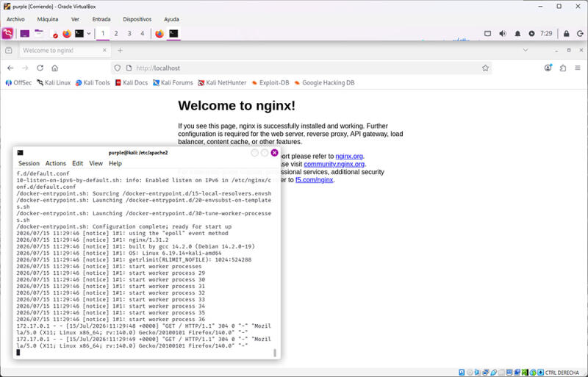The height and width of the screenshot is (377, 588).
Task: Open the Kali Docs bookmark
Action: coord(132,83)
